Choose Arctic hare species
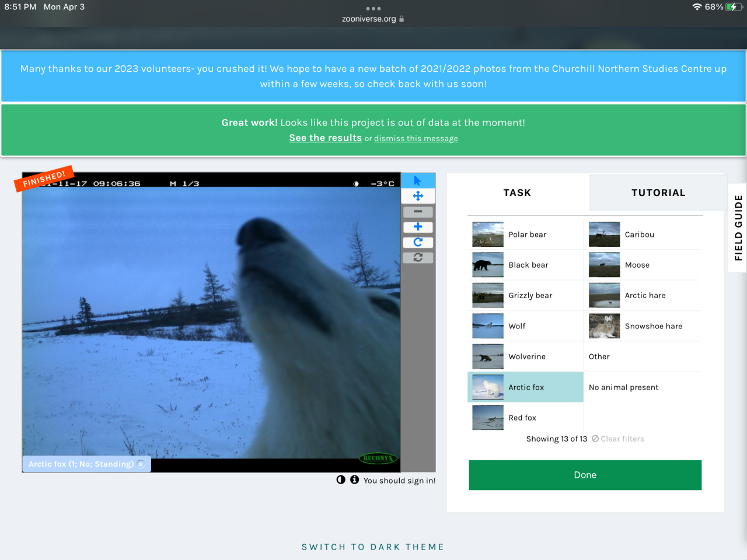The height and width of the screenshot is (560, 747). (643, 295)
